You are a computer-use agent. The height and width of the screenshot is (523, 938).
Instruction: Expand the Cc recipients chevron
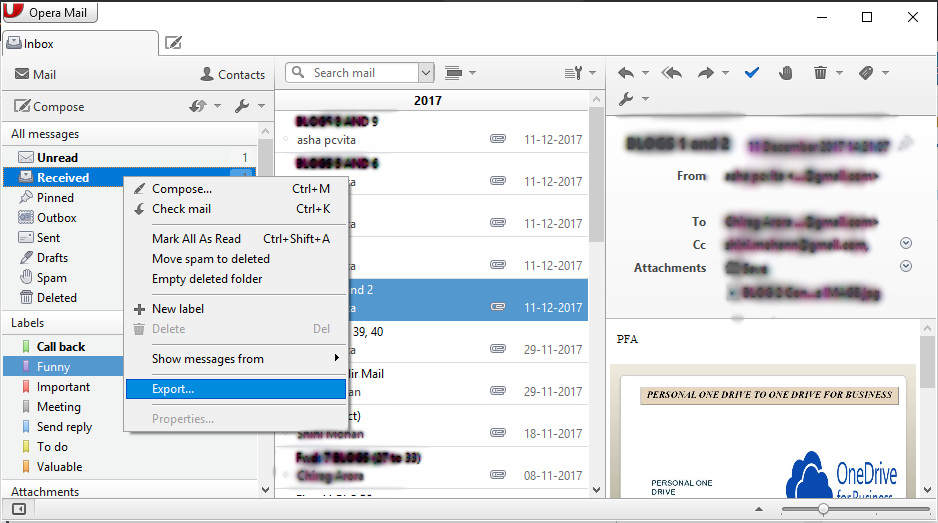point(906,243)
